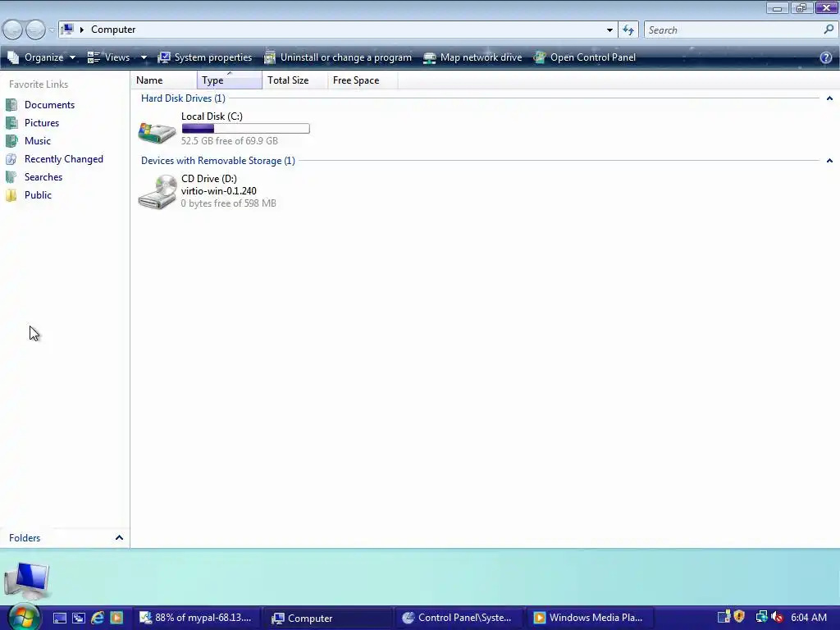Open the Searches favorite link
The height and width of the screenshot is (630, 840).
coord(43,177)
